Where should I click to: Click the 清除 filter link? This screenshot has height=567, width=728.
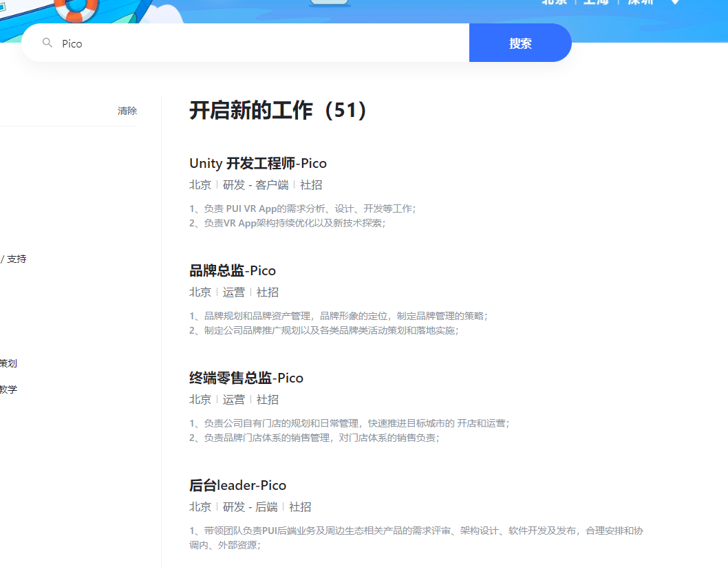coord(127,111)
